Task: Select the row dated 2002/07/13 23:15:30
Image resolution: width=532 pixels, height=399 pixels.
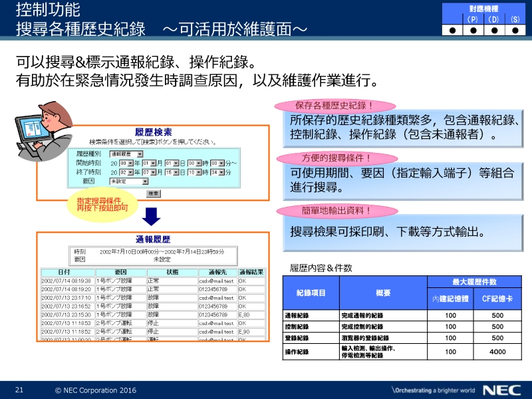Action: coord(153,315)
